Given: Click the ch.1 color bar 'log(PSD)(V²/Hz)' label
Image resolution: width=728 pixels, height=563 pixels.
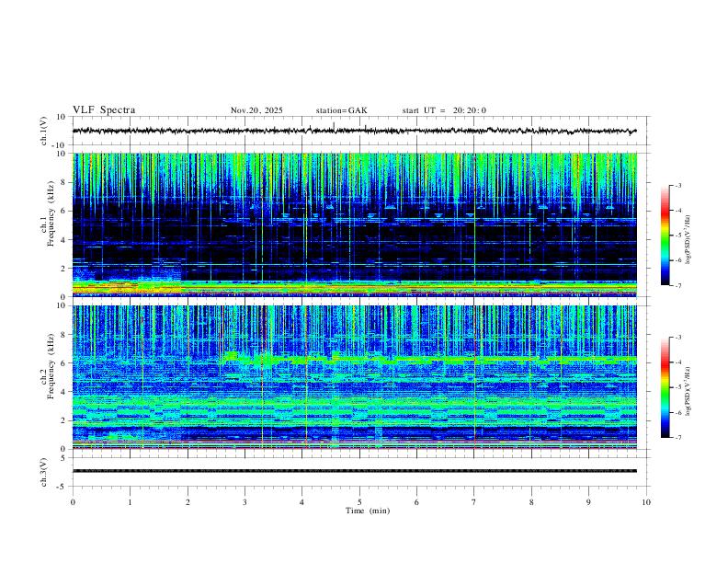Looking at the screenshot, I should point(688,240).
